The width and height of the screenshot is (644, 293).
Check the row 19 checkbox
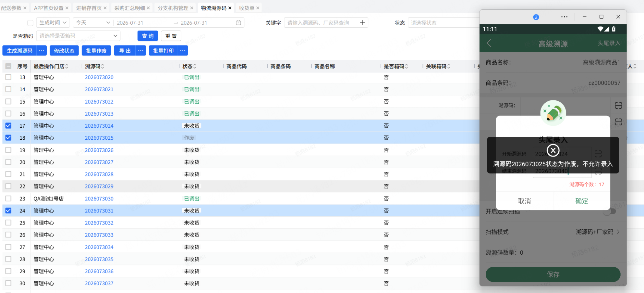pos(8,150)
